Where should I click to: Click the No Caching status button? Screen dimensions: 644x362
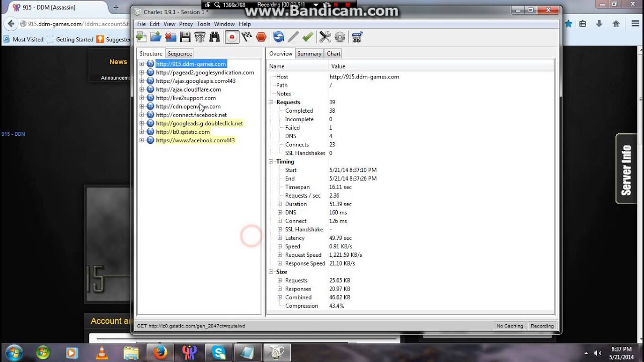(x=510, y=326)
